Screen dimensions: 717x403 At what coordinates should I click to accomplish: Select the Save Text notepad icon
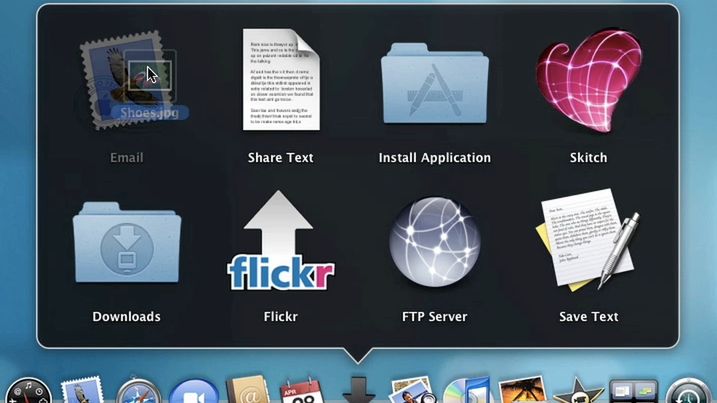pyautogui.click(x=589, y=240)
